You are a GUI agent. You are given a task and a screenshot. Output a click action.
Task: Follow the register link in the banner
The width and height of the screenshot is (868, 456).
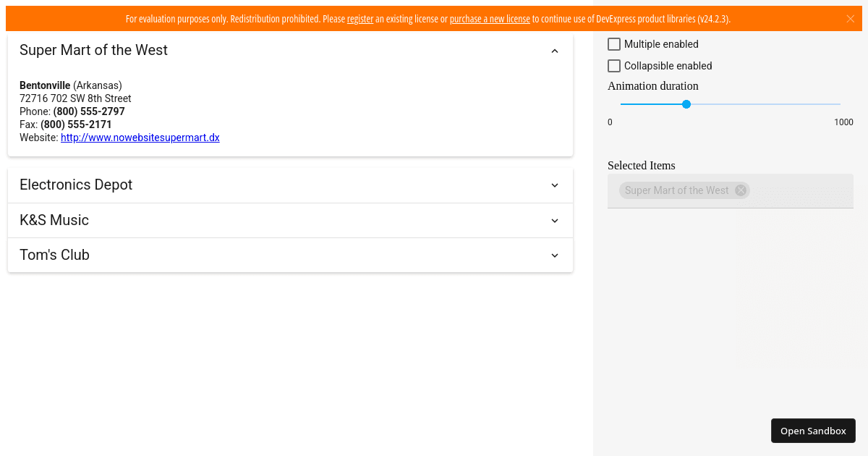[360, 19]
